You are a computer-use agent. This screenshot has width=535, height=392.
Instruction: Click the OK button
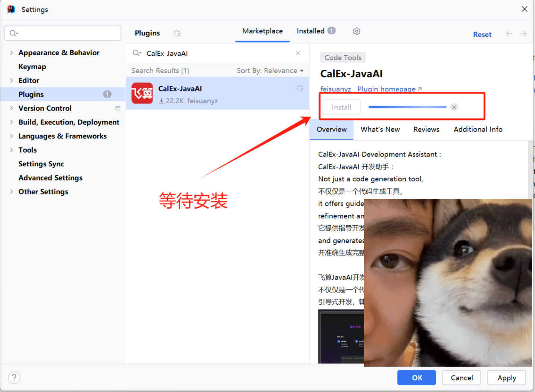417,378
